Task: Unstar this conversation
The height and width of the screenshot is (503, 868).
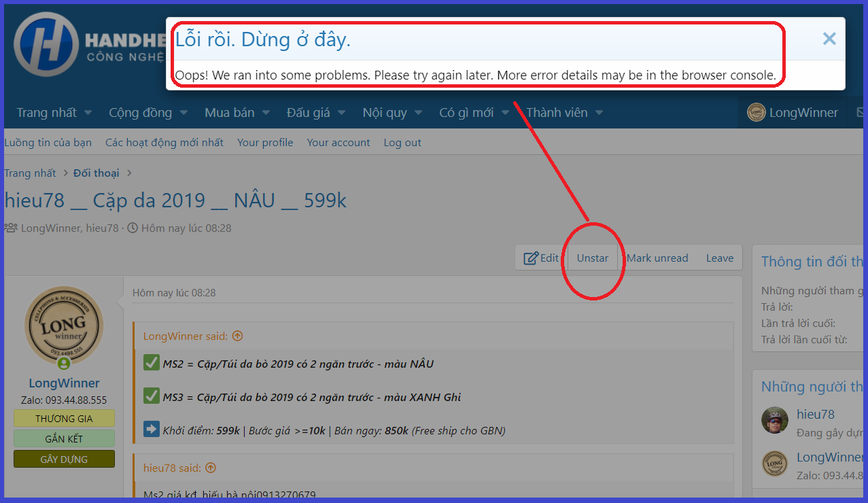Action: pyautogui.click(x=592, y=258)
